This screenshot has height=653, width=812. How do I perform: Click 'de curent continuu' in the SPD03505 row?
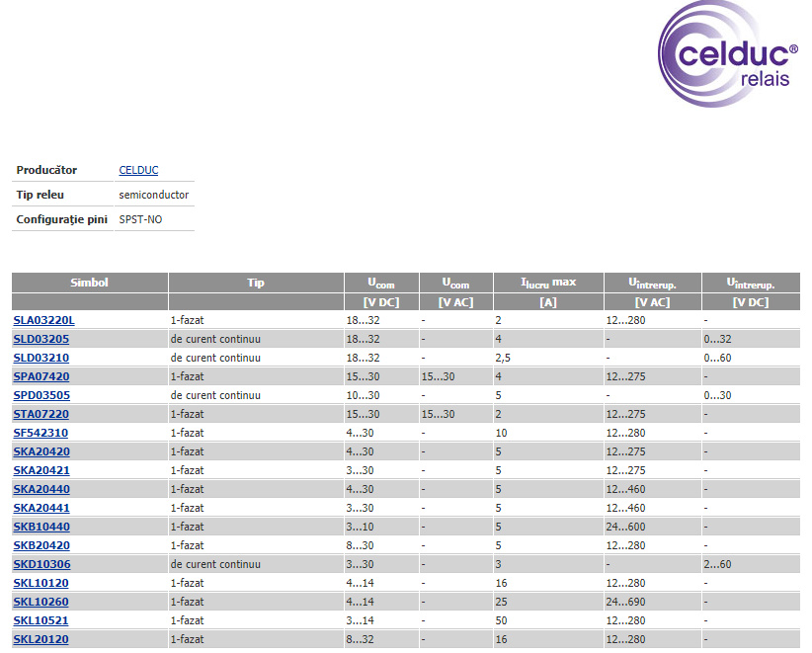(215, 395)
